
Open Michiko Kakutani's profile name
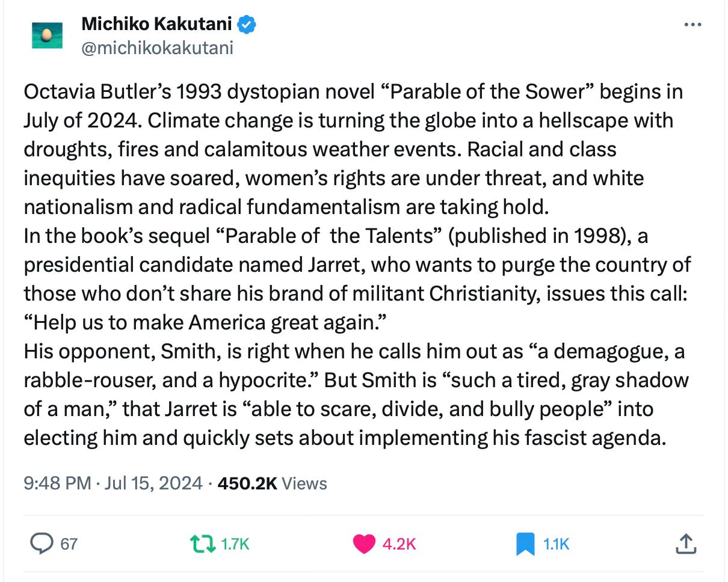coord(158,24)
